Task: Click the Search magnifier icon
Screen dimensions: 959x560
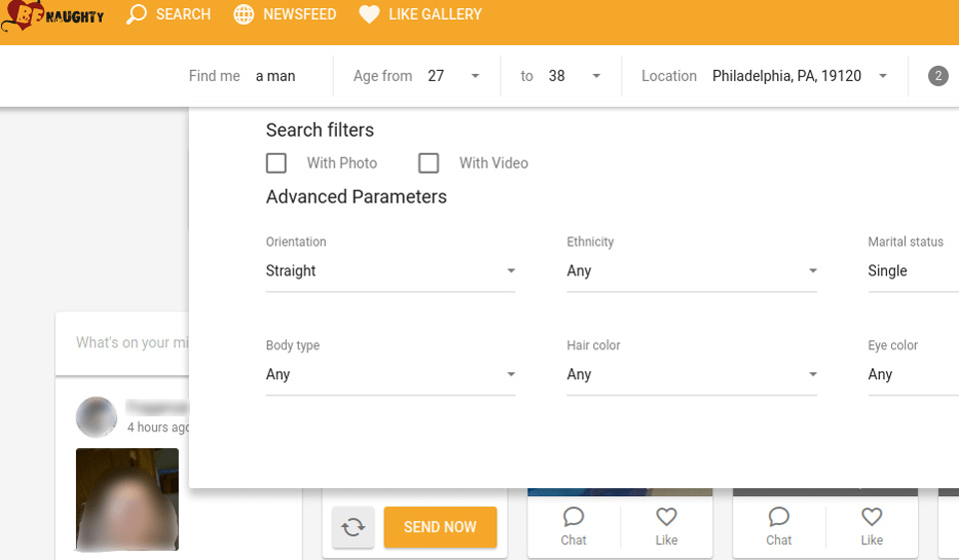Action: [x=137, y=15]
